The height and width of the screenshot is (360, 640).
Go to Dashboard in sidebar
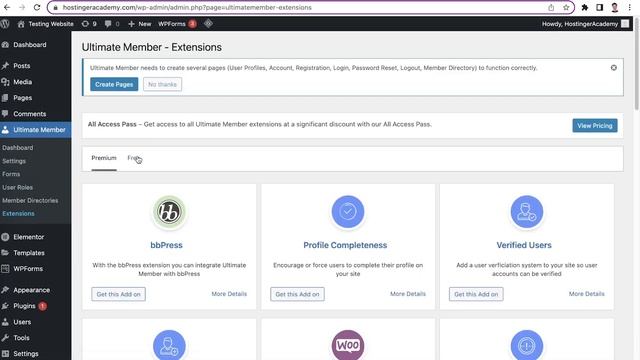(29, 45)
